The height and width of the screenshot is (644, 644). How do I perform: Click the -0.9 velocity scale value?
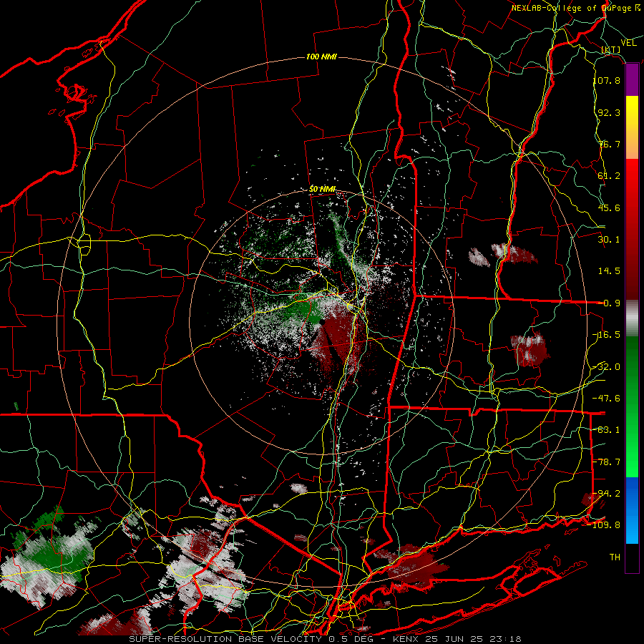click(x=609, y=303)
